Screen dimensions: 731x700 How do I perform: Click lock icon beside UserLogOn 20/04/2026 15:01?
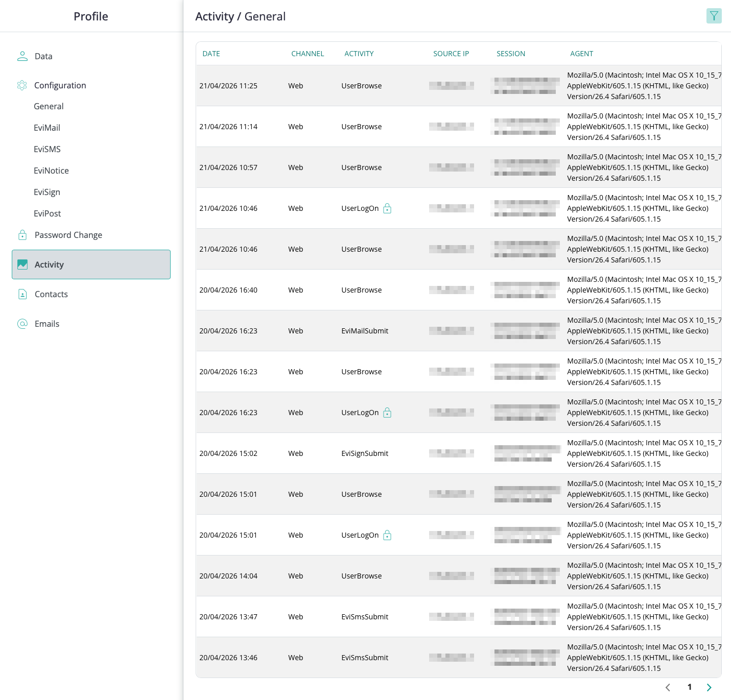(x=387, y=535)
